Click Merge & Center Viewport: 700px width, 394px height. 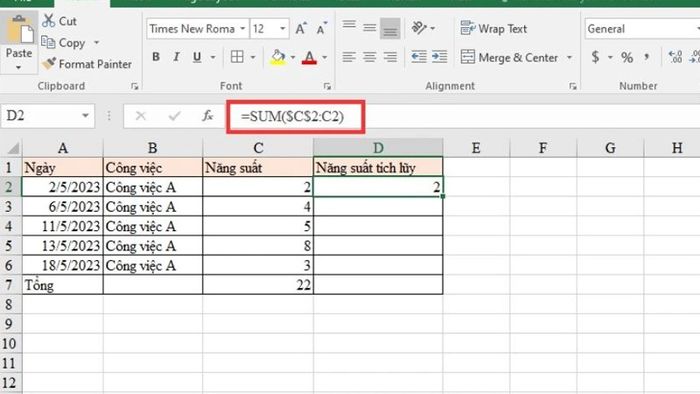click(509, 58)
